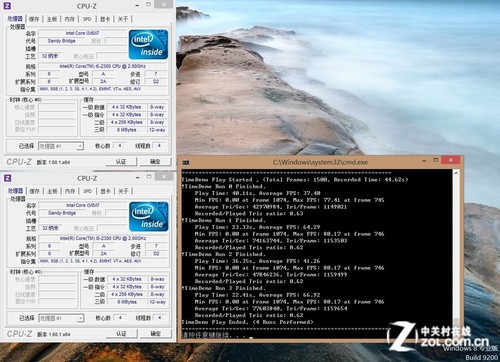The width and height of the screenshot is (500, 362).
Task: Maximize the cmd.exe window
Action: [x=435, y=160]
